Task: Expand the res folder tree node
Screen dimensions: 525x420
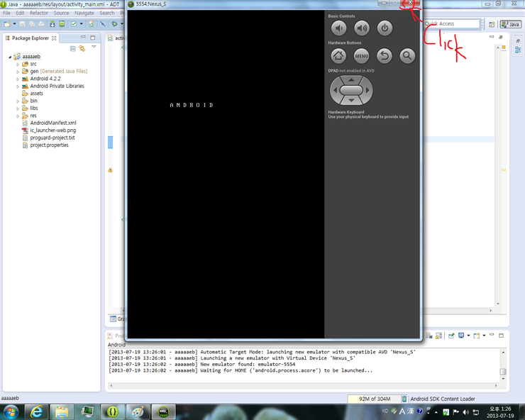Action: click(18, 116)
